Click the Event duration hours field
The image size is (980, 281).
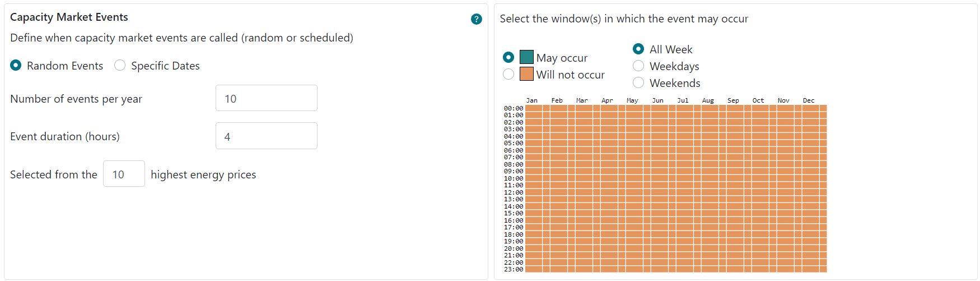pyautogui.click(x=266, y=136)
